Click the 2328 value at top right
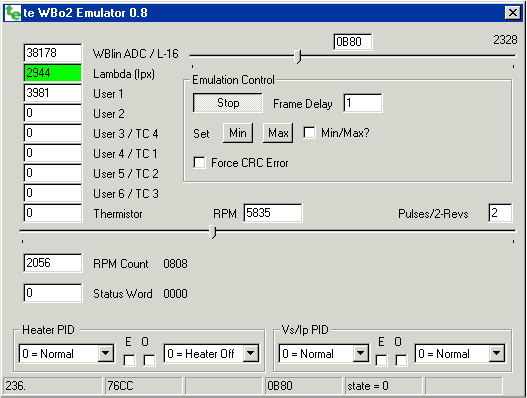The width and height of the screenshot is (527, 398). point(505,40)
